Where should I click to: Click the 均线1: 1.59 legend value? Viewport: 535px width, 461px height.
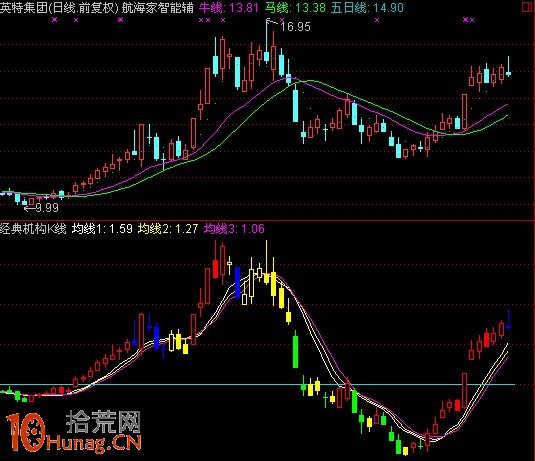(102, 228)
